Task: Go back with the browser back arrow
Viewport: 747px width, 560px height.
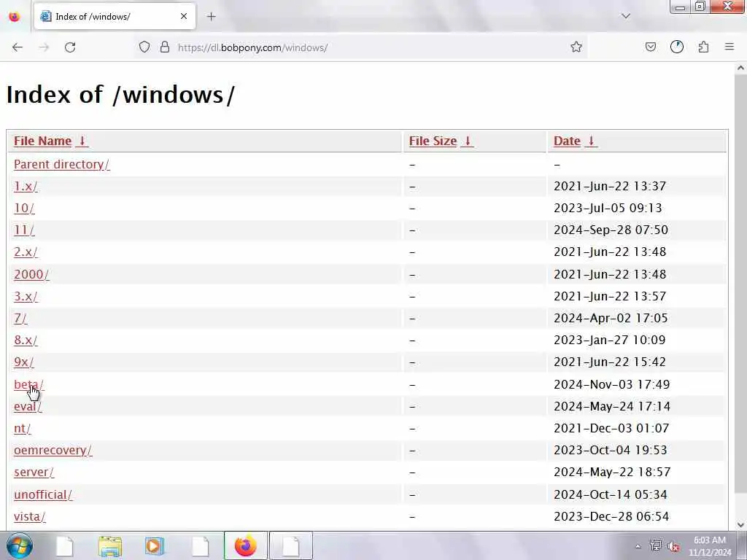Action: coord(18,47)
